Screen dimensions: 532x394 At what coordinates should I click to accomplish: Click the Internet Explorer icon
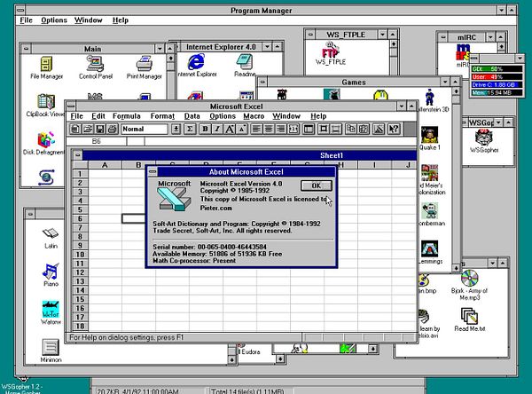197,66
